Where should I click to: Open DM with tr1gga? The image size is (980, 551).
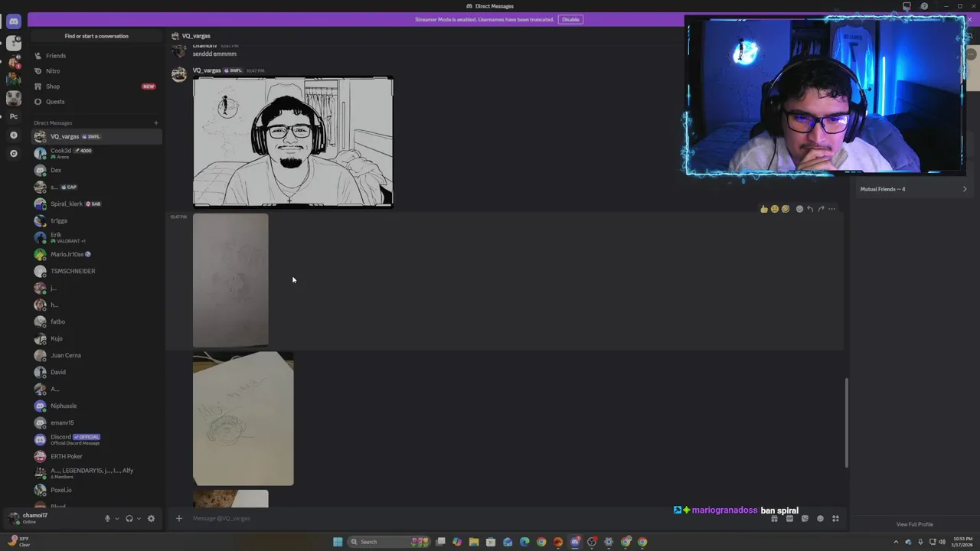(x=96, y=220)
